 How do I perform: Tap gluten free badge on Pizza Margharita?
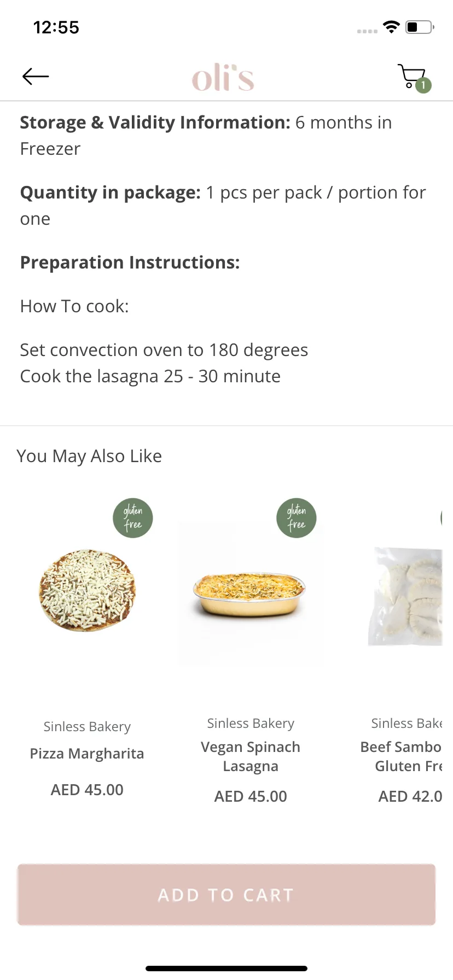[x=133, y=518]
